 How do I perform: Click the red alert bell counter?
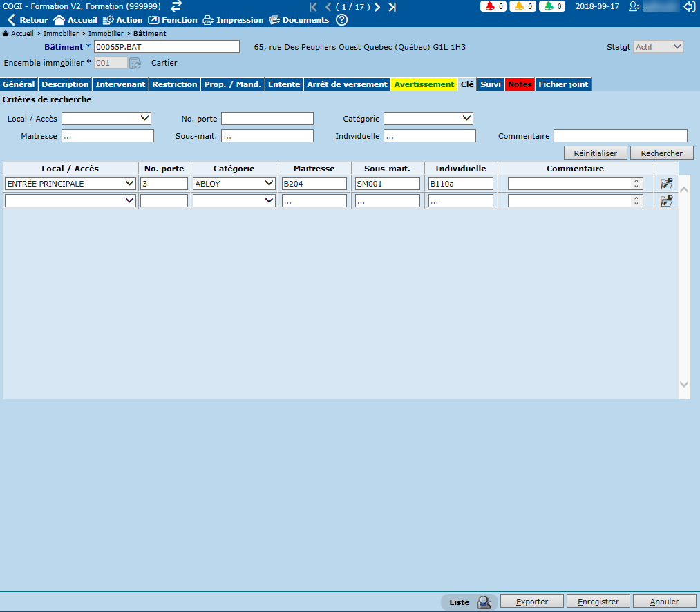pyautogui.click(x=493, y=6)
